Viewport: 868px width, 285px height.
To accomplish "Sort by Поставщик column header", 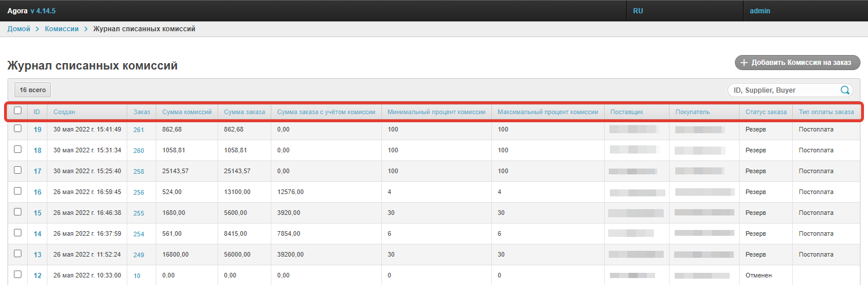I will pos(626,112).
